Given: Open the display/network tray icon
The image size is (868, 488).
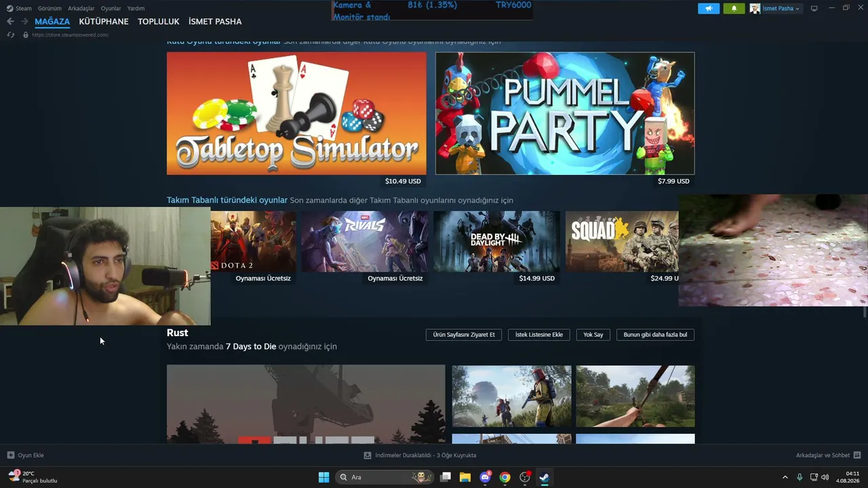Looking at the screenshot, I should pos(814,477).
